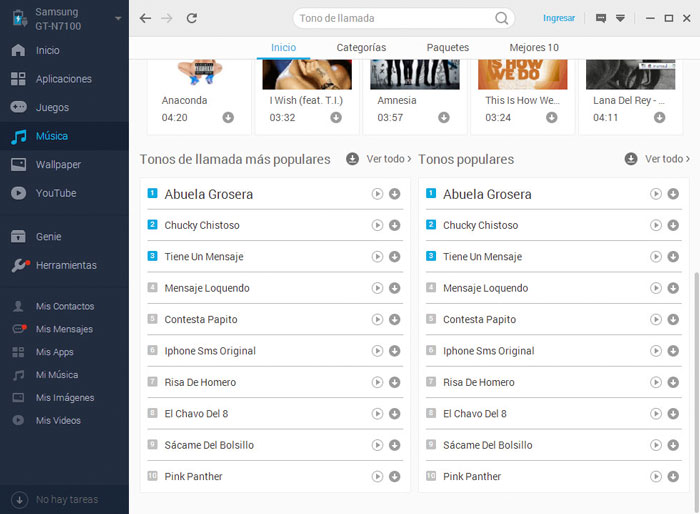Click the Ingresar login link
Image resolution: width=700 pixels, height=514 pixels.
click(x=559, y=18)
